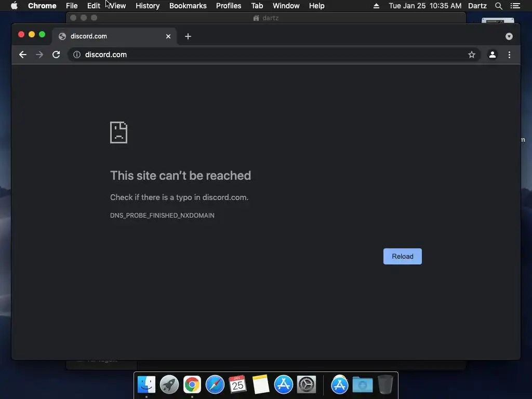Open the Chrome profile avatar icon
This screenshot has width=532, height=399.
(493, 55)
